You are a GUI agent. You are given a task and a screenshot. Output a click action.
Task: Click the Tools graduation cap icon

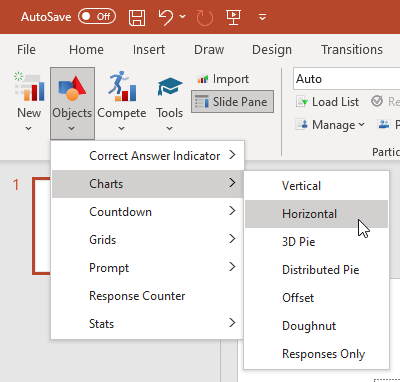click(x=170, y=87)
